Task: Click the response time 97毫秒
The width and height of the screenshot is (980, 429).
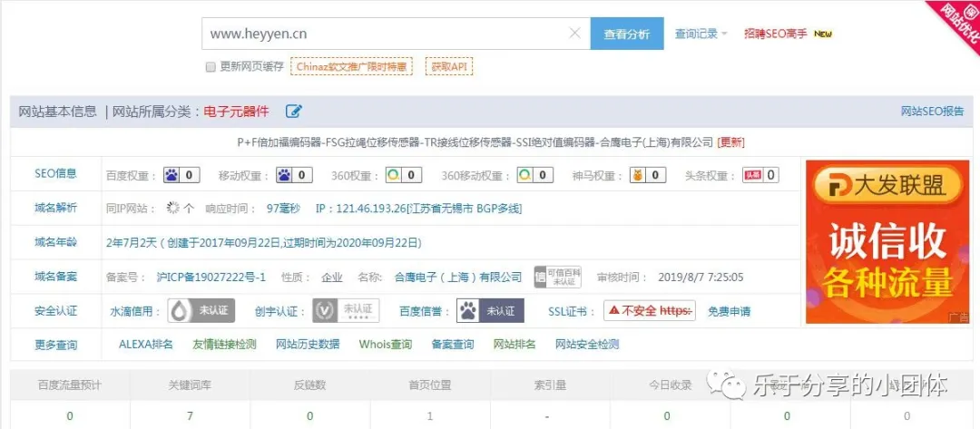Action: tap(283, 208)
